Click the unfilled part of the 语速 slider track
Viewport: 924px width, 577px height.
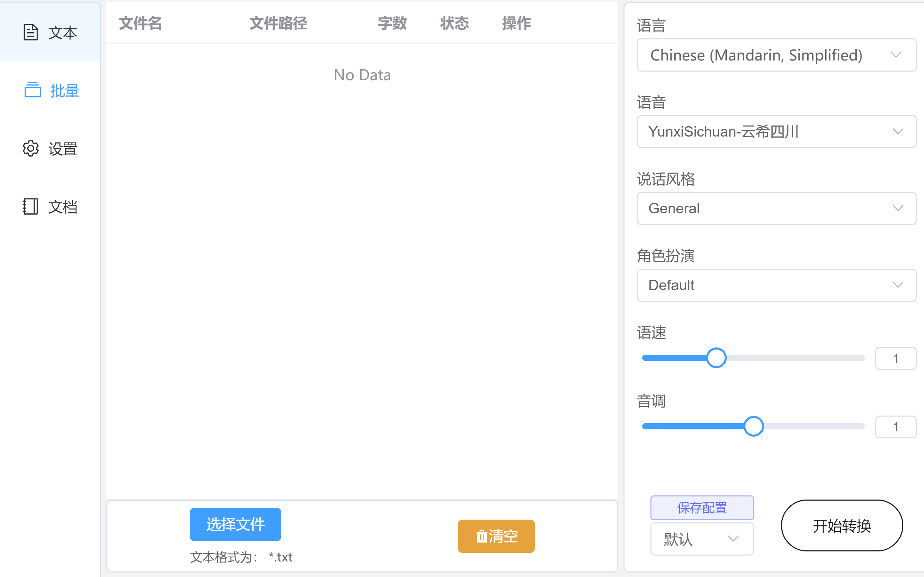(x=796, y=358)
